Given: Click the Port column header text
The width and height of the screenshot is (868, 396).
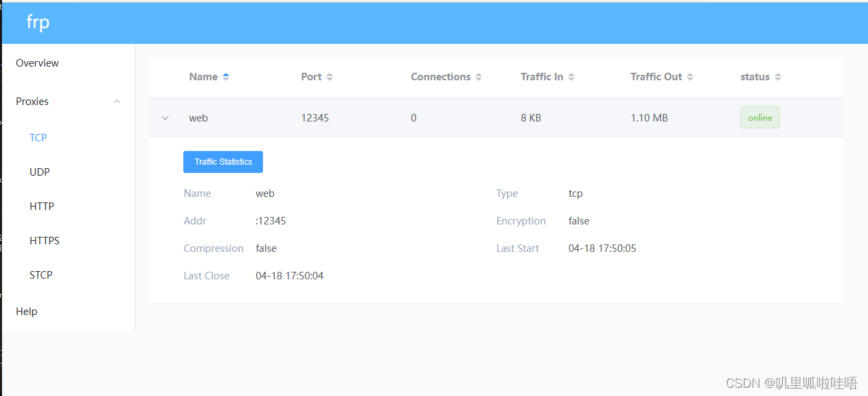Looking at the screenshot, I should click(x=311, y=77).
